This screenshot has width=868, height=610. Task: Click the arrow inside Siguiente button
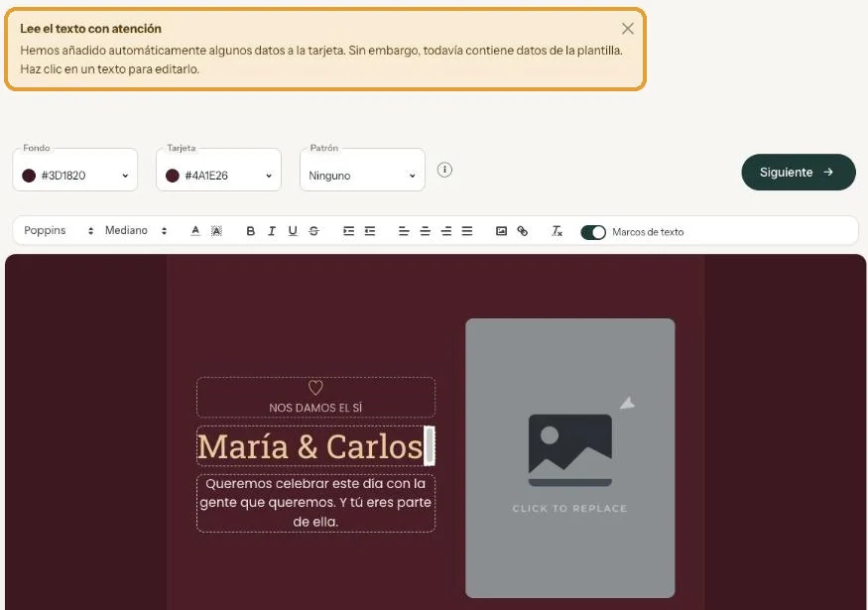pyautogui.click(x=828, y=173)
